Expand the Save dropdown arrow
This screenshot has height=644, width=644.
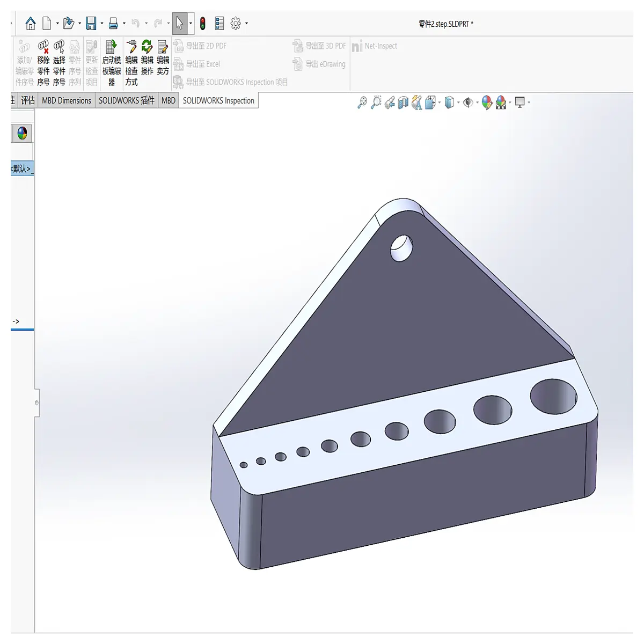[x=102, y=24]
